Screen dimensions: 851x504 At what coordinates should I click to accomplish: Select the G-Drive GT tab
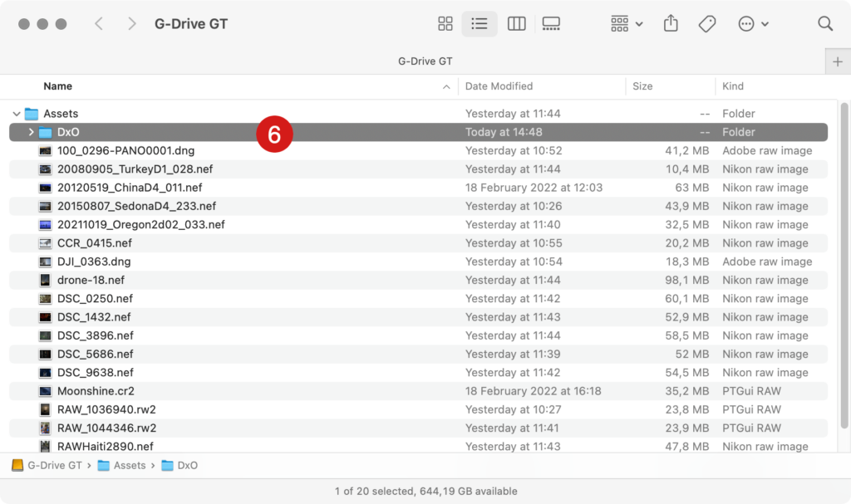(x=425, y=61)
